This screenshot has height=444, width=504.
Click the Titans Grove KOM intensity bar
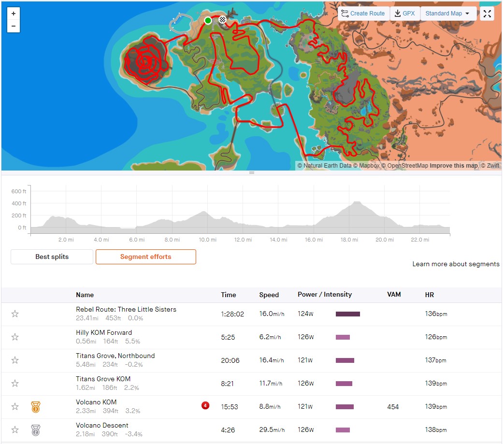click(344, 384)
